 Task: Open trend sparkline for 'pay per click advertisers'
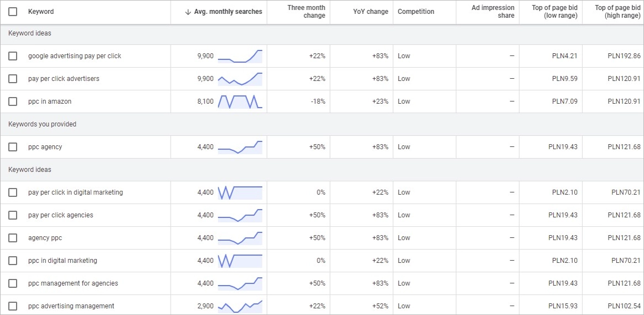point(240,79)
